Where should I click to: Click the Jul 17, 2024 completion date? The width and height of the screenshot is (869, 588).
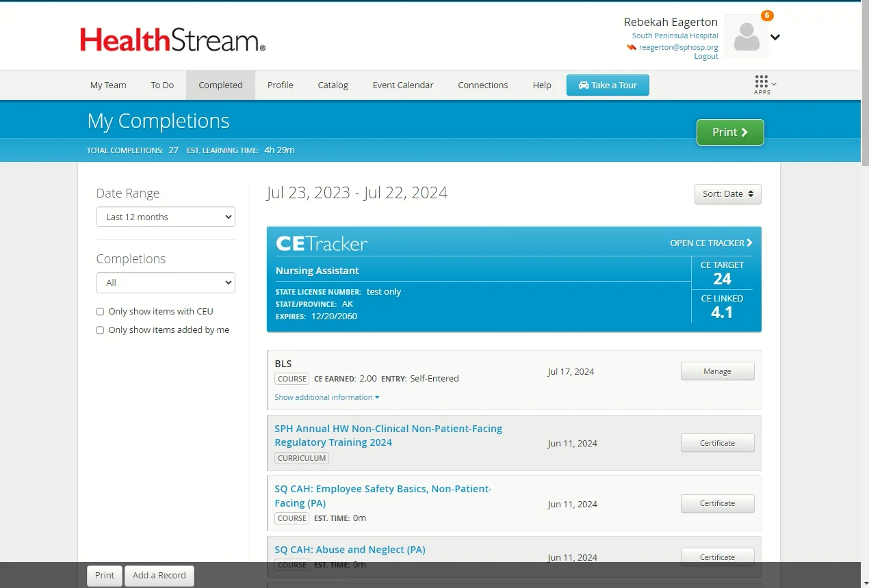tap(571, 372)
